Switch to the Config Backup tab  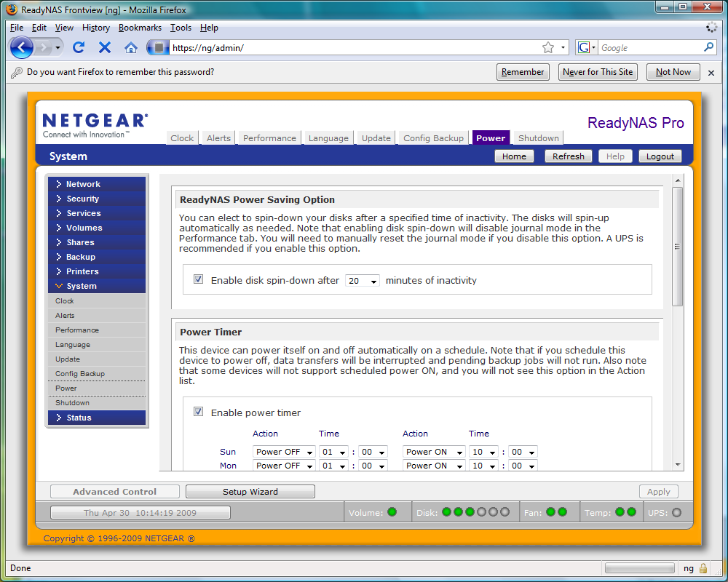pyautogui.click(x=433, y=137)
